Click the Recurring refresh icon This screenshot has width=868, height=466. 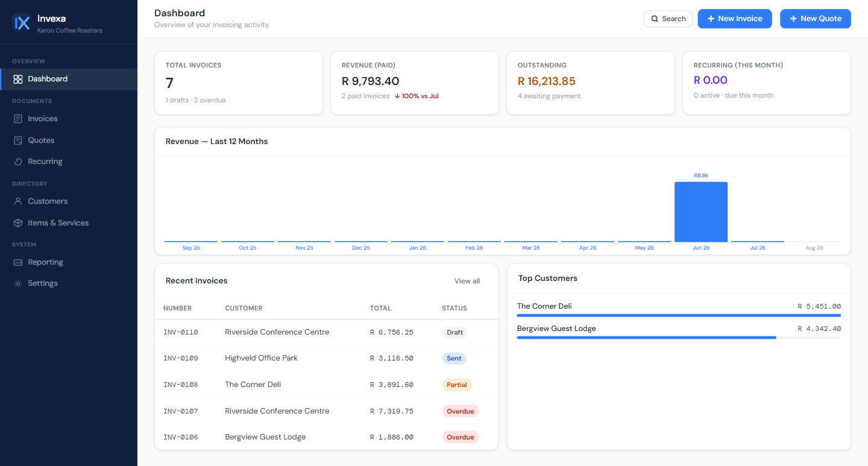coord(18,162)
